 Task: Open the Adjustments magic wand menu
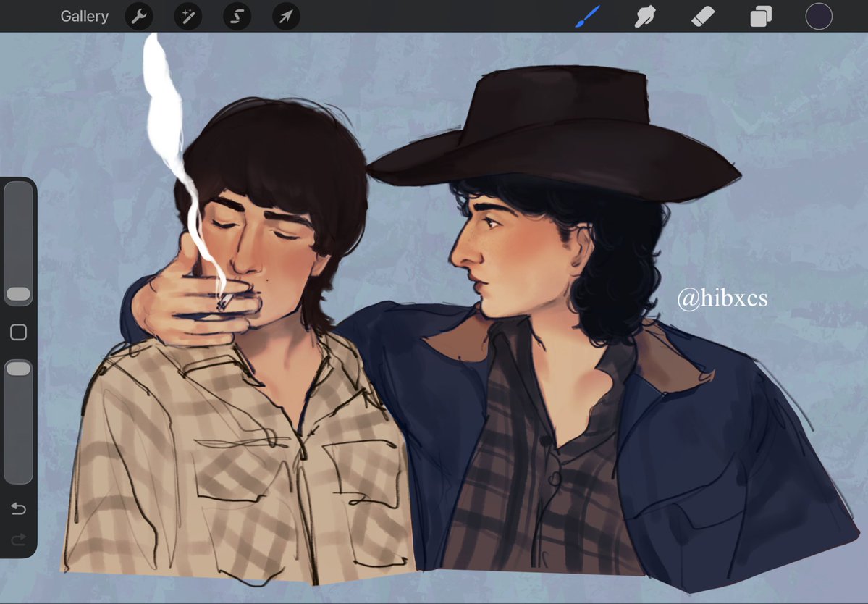188,17
